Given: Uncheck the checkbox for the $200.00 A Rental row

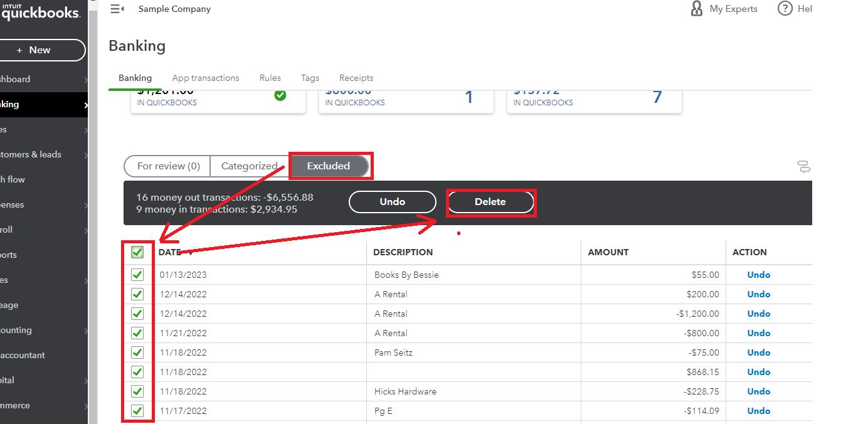Looking at the screenshot, I should (137, 294).
